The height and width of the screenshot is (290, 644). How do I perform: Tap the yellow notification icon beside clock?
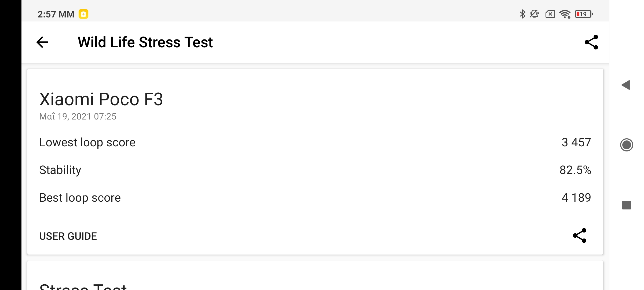83,14
